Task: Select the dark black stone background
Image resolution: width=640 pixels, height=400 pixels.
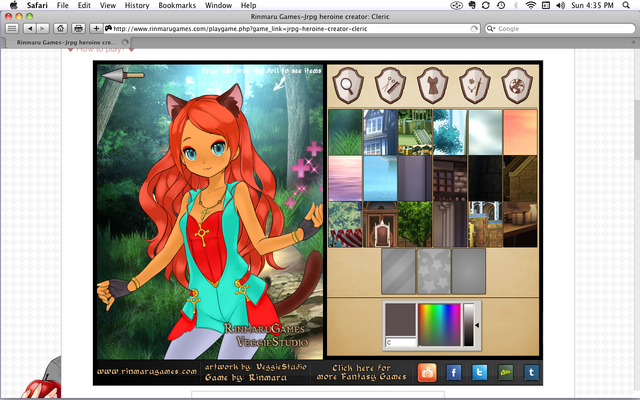Action: tap(485, 178)
